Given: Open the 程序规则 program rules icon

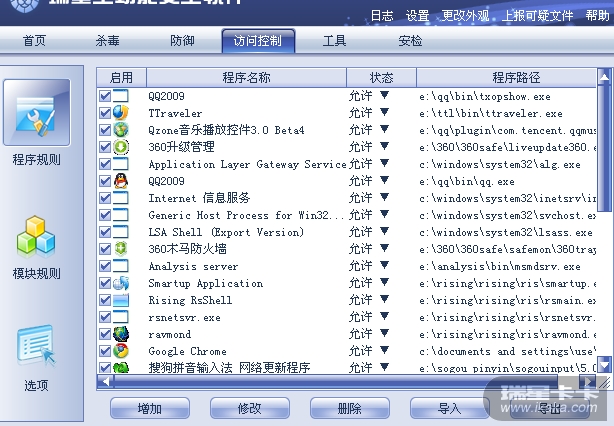Looking at the screenshot, I should pos(36,113).
